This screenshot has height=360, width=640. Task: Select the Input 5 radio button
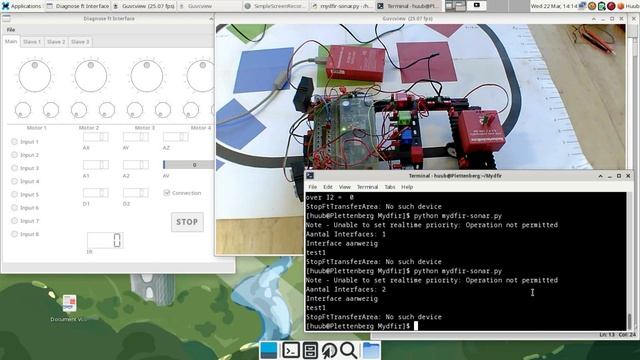point(14,195)
